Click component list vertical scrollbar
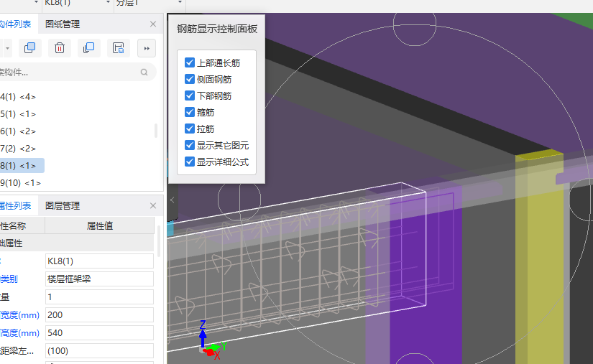This screenshot has height=364, width=593. 156,131
